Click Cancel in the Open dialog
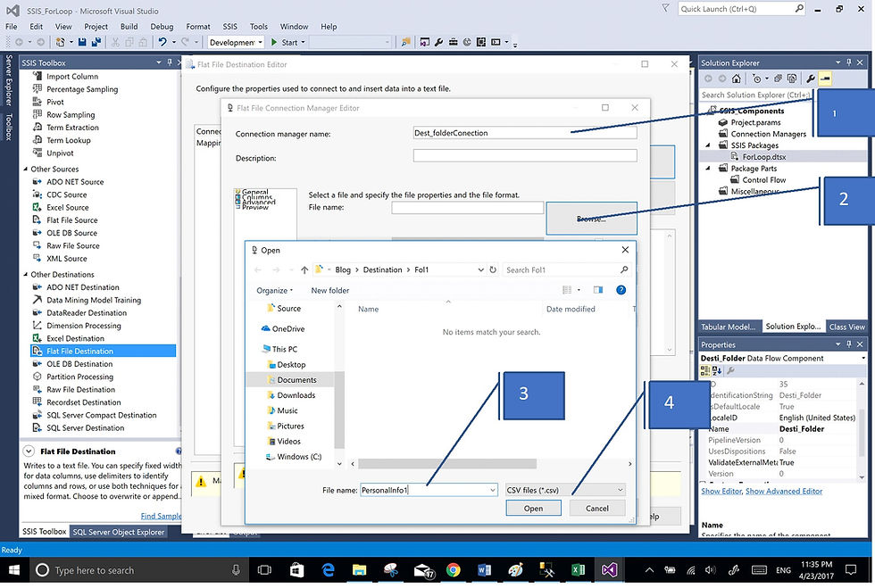 point(597,509)
